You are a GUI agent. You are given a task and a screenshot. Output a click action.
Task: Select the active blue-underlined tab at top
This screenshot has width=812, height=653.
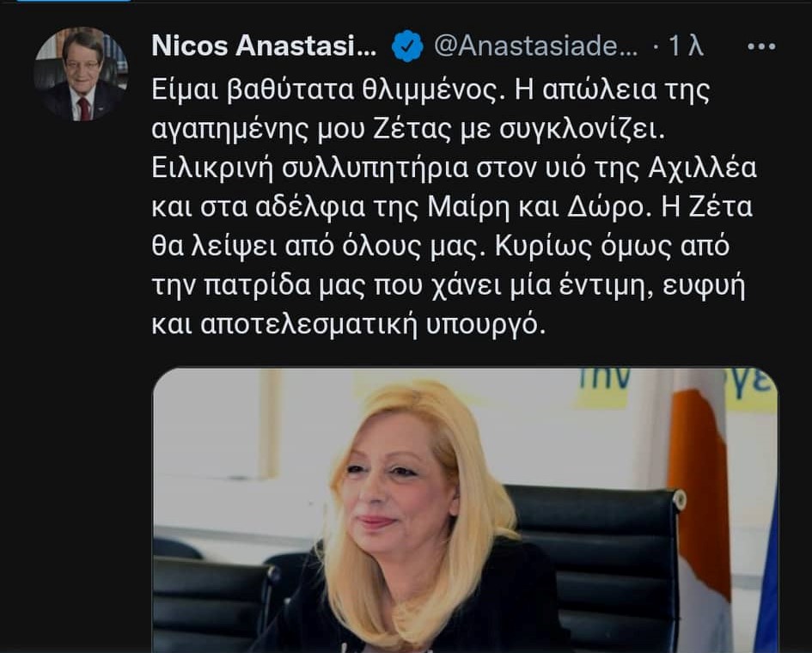[x=74, y=1]
